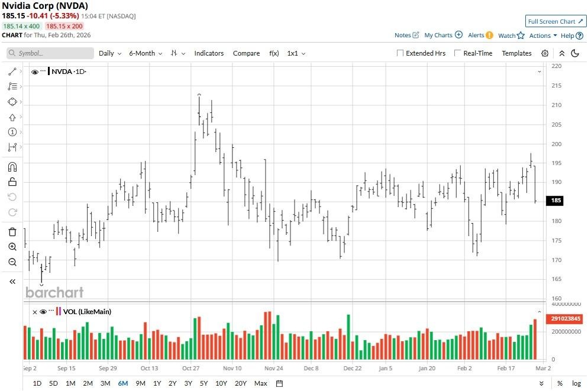
Task: Click the Watch link
Action: pyautogui.click(x=506, y=35)
